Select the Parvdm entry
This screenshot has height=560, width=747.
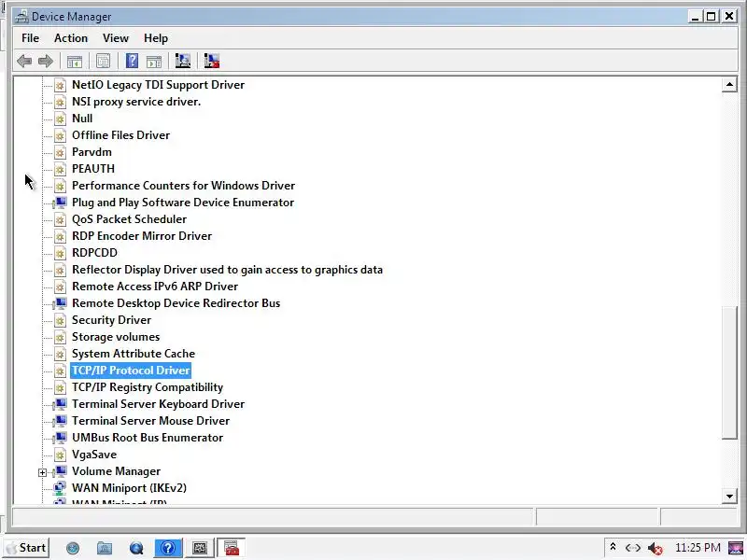[x=92, y=152]
